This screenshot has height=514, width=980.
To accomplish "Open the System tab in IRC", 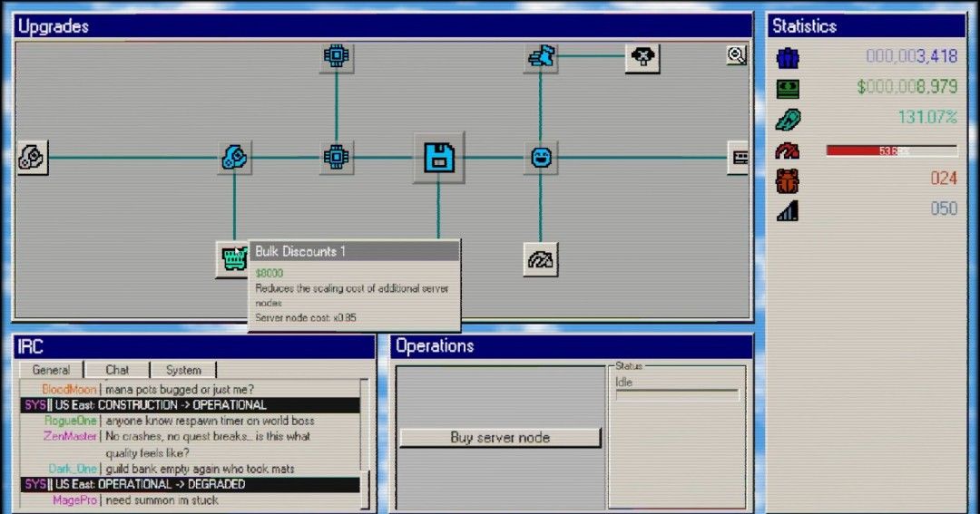I will coord(183,370).
